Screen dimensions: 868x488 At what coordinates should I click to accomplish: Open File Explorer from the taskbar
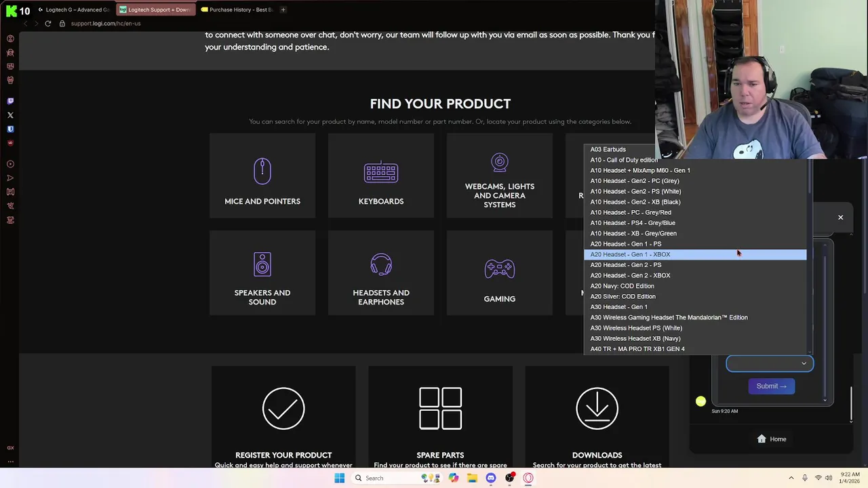(472, 478)
